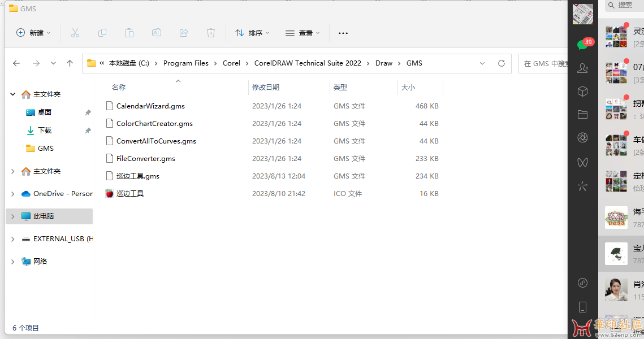Click the Rename icon in toolbar
Image resolution: width=644 pixels, height=339 pixels.
(x=157, y=33)
